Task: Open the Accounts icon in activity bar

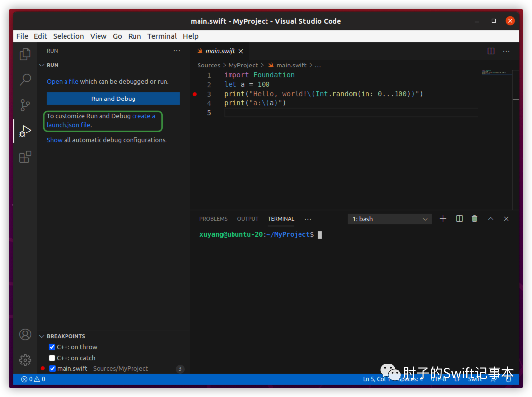Action: click(x=25, y=334)
